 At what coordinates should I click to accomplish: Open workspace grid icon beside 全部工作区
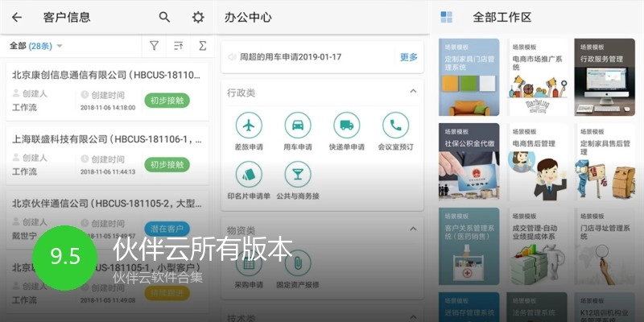[x=447, y=17]
